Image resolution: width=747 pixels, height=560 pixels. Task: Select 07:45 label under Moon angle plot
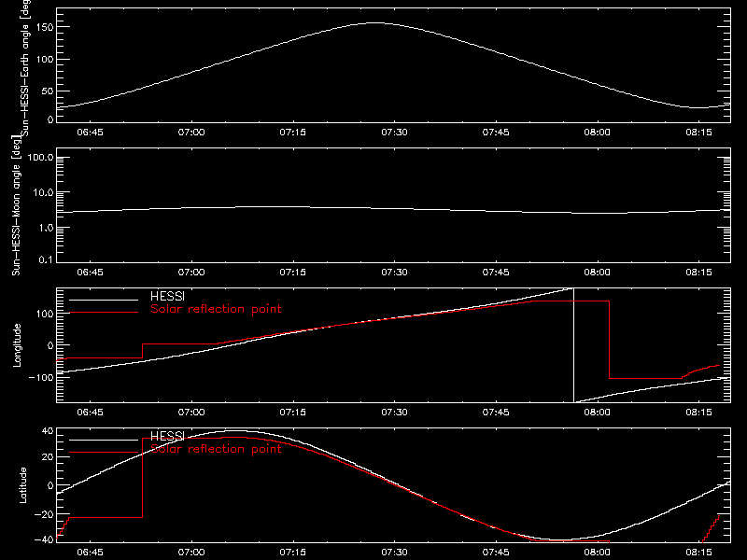[496, 273]
